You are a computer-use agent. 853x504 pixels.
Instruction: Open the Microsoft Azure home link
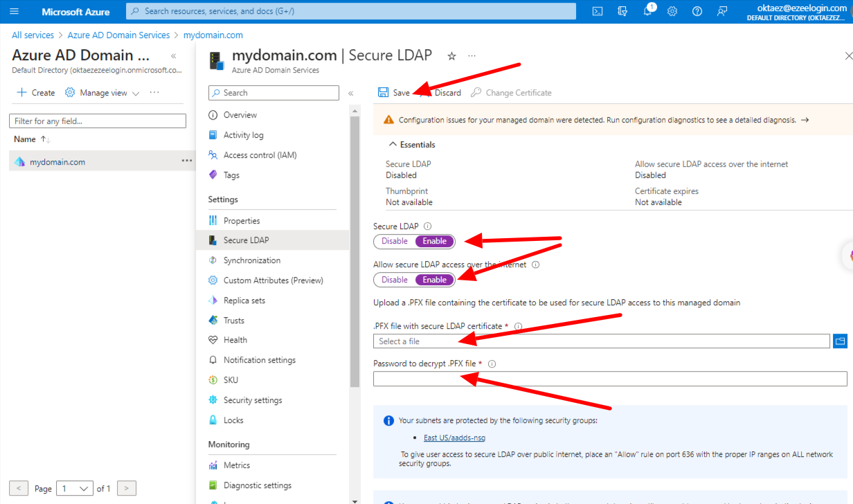(75, 12)
